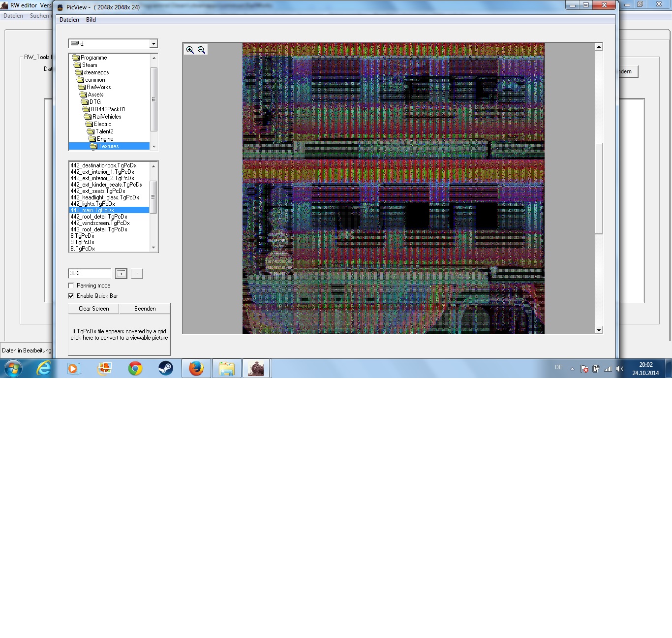The image size is (672, 638).
Task: Open the Dateien menu in RW editor
Action: (x=13, y=16)
